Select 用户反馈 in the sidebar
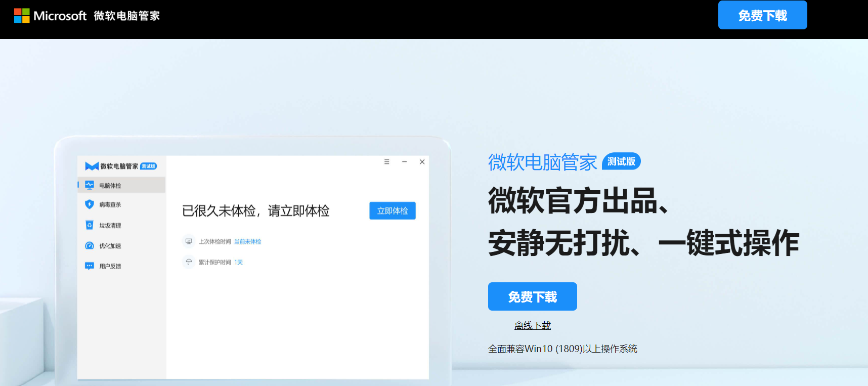Image resolution: width=868 pixels, height=386 pixels. [121, 266]
